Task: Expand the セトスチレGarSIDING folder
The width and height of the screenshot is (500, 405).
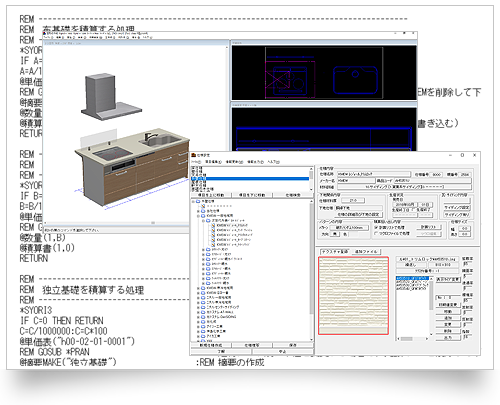Action: [198, 317]
